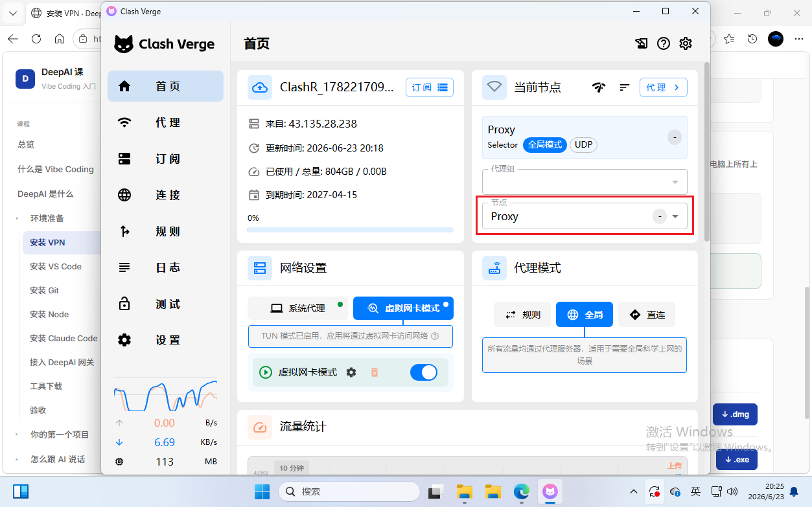Collapse the 环境准备 section in browser sidebar
The width and height of the screenshot is (812, 507).
[x=17, y=219]
